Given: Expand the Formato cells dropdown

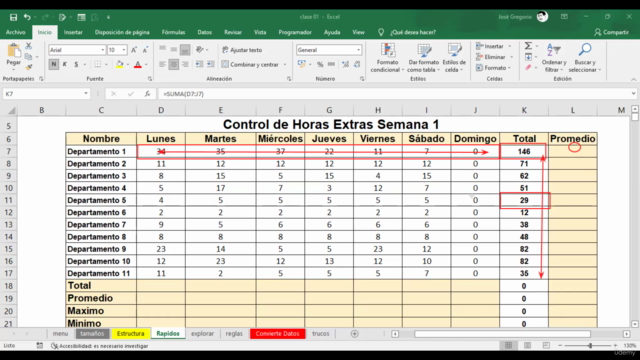Looking at the screenshot, I should pos(510,68).
